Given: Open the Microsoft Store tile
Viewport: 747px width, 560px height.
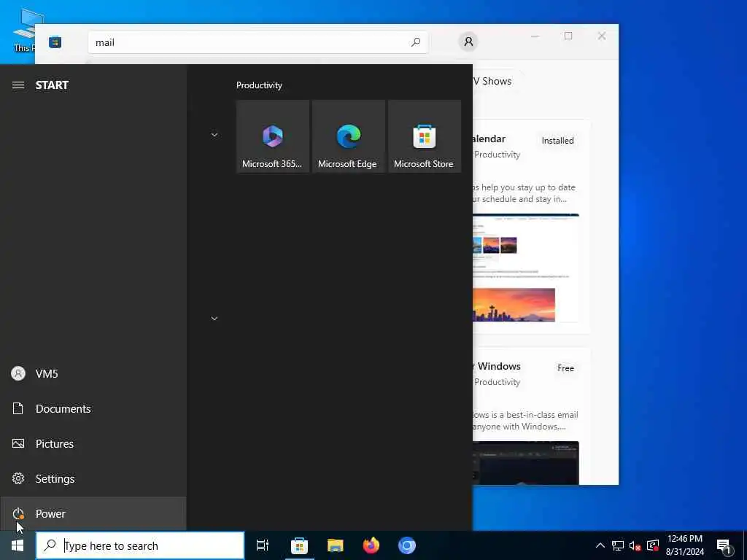Looking at the screenshot, I should click(x=425, y=136).
